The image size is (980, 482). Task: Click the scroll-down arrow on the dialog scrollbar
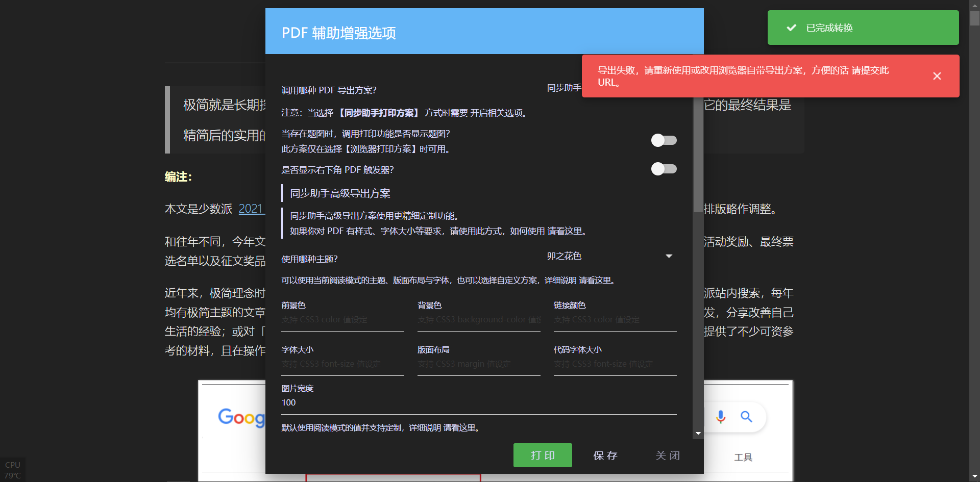click(698, 433)
